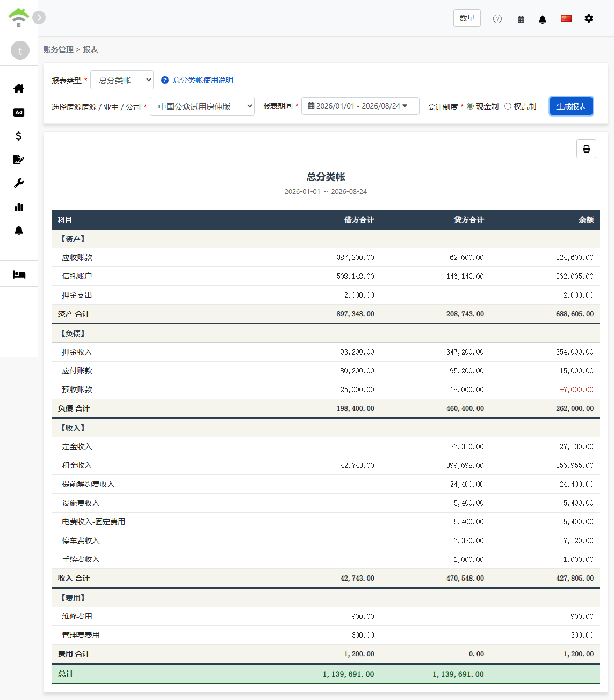Screen dimensions: 614x700
Task: Click the 【费用】 section row
Action: 326,598
